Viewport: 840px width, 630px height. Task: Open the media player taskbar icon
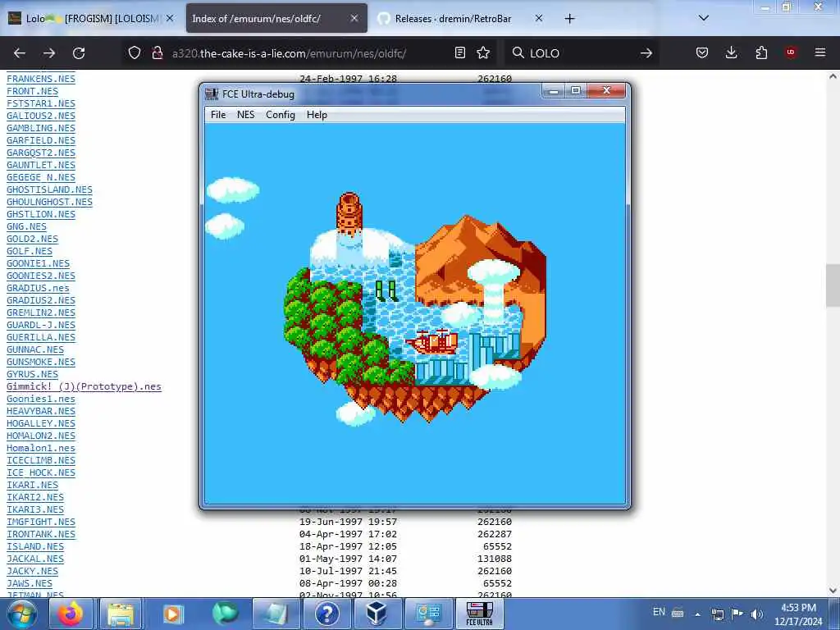click(x=172, y=614)
